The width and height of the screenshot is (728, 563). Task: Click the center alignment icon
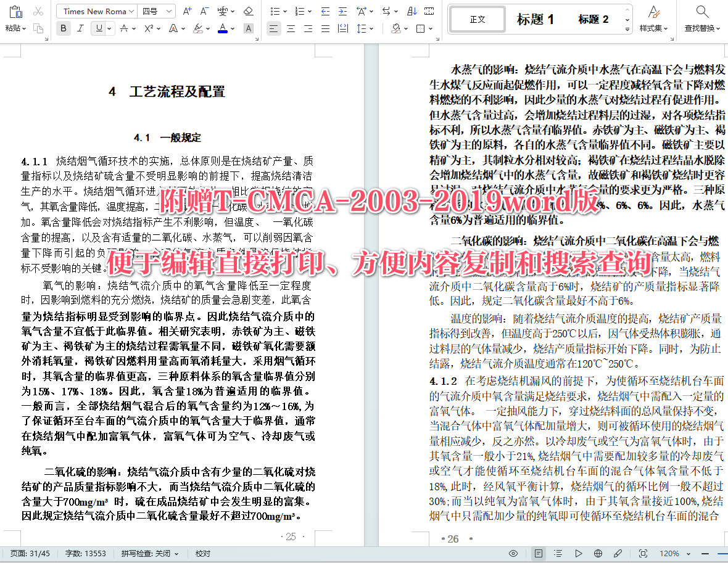point(290,28)
